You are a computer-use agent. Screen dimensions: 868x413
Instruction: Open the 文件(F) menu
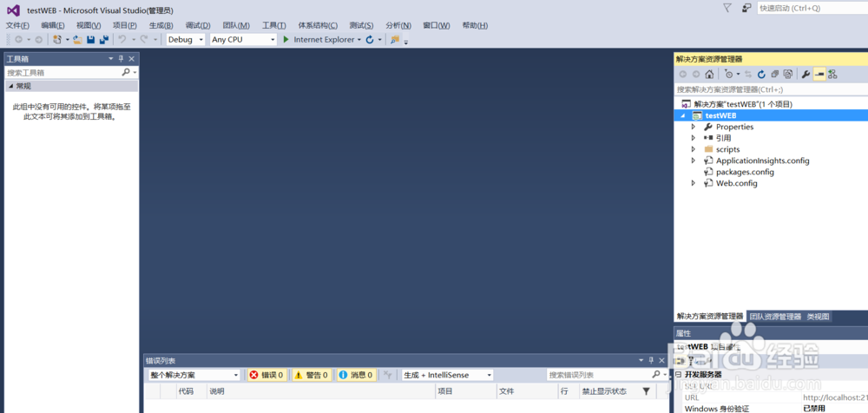17,25
